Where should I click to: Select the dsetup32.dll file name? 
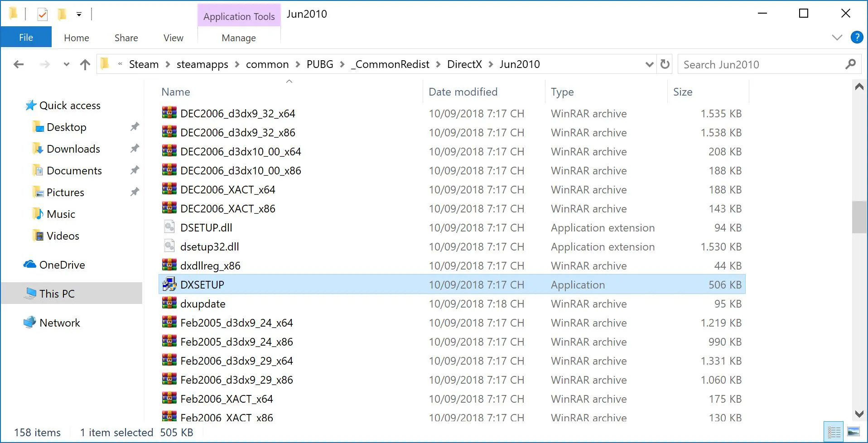(209, 247)
